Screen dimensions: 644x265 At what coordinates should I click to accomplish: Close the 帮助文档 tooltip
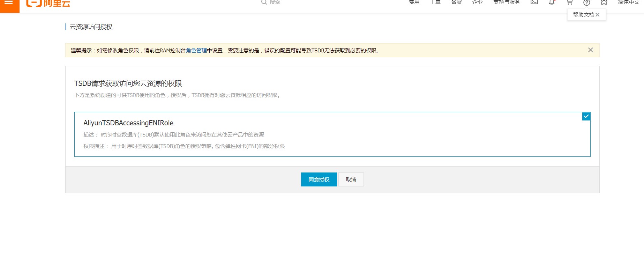coord(598,15)
